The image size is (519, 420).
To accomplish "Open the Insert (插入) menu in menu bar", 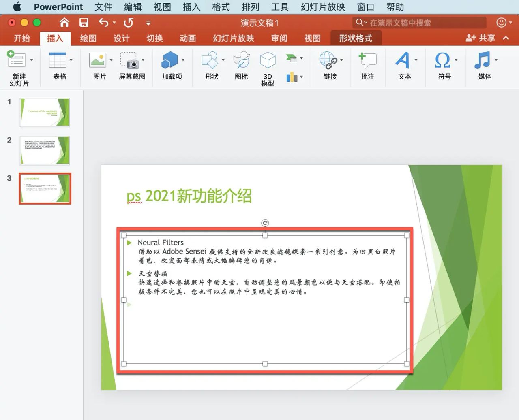I will pos(191,7).
